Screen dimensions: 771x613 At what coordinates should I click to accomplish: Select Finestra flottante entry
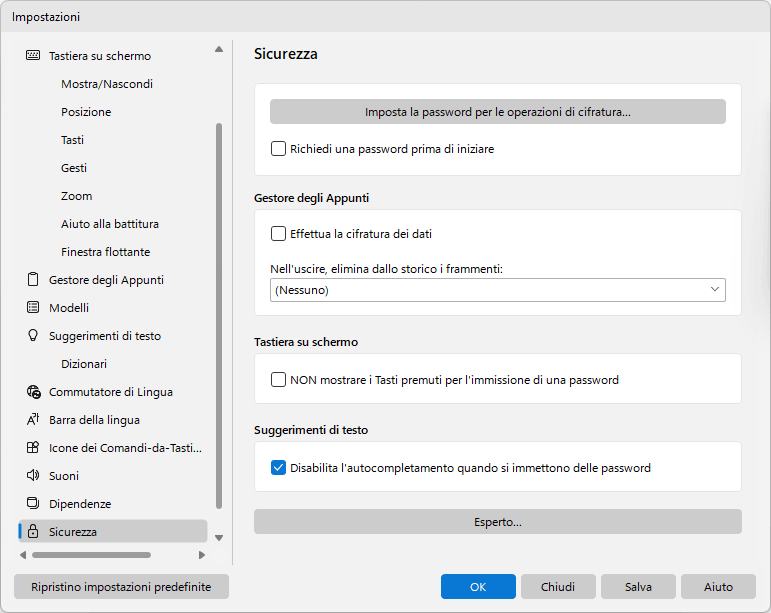106,252
